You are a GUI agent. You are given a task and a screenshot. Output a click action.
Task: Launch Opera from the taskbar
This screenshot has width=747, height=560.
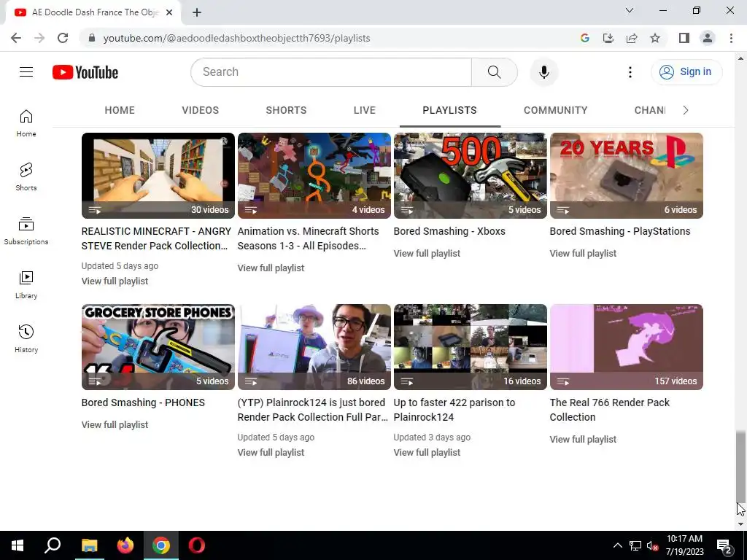click(197, 545)
